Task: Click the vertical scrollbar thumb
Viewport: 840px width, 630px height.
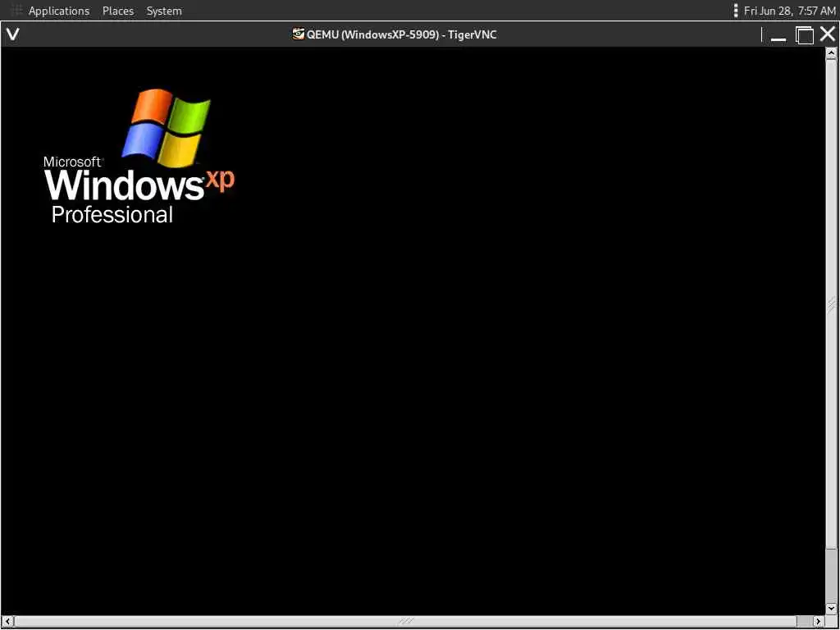Action: 832,304
